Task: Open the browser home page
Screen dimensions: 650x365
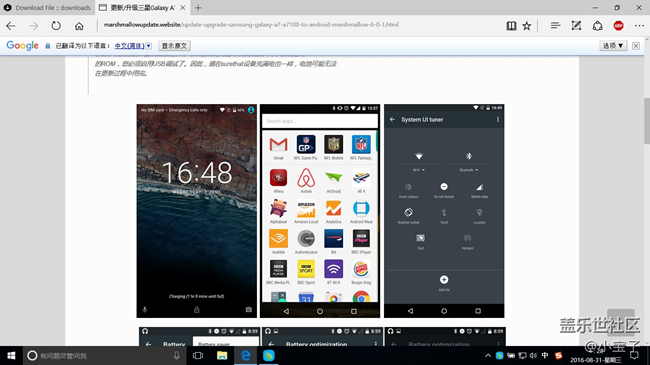Action: pos(79,26)
